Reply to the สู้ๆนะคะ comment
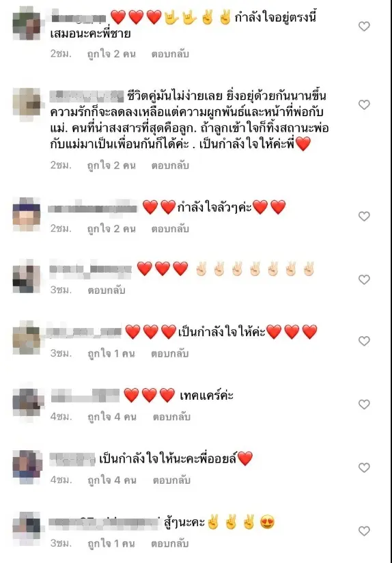The image size is (392, 563). tap(170, 543)
